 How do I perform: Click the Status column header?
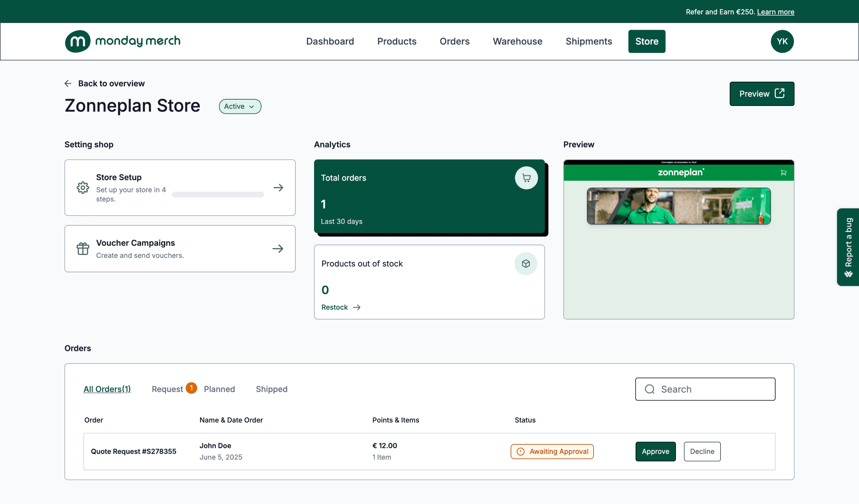pos(525,420)
